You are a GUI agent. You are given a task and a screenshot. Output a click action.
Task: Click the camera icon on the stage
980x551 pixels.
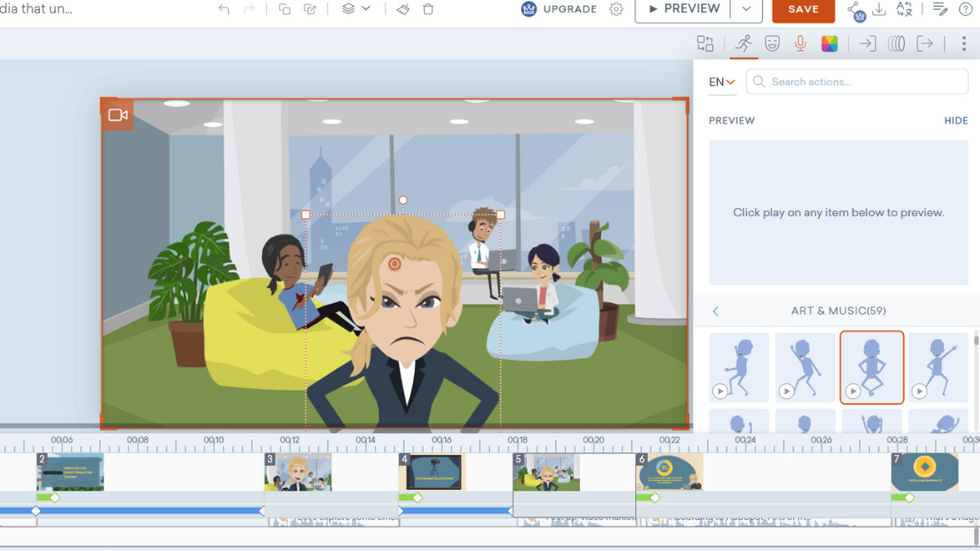[x=117, y=115]
